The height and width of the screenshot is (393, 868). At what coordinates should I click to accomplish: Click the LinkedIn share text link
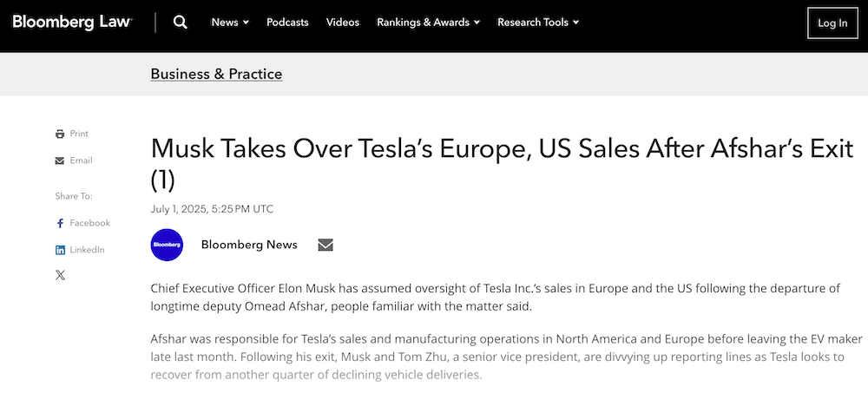[87, 250]
